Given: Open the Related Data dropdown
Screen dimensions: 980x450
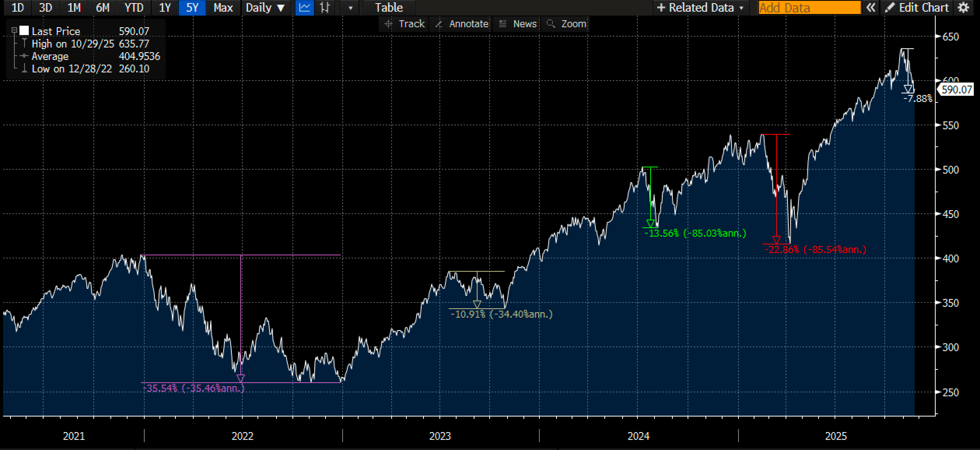Looking at the screenshot, I should (700, 7).
